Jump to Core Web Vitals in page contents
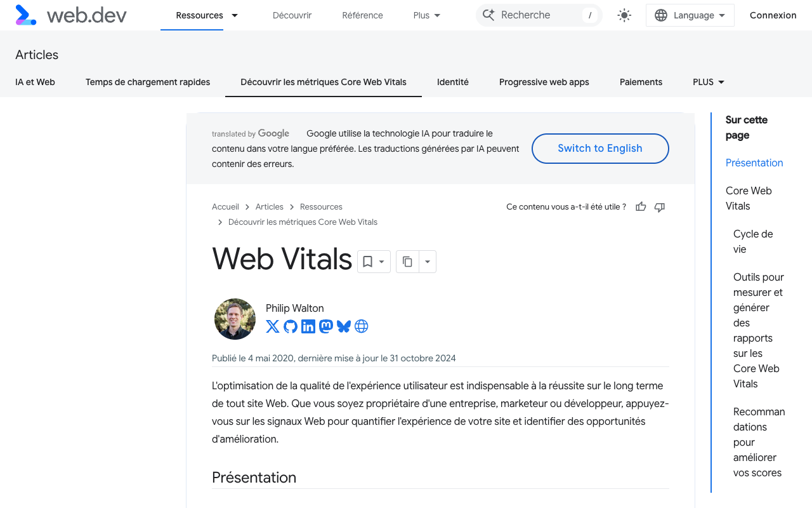812x508 pixels. [749, 198]
